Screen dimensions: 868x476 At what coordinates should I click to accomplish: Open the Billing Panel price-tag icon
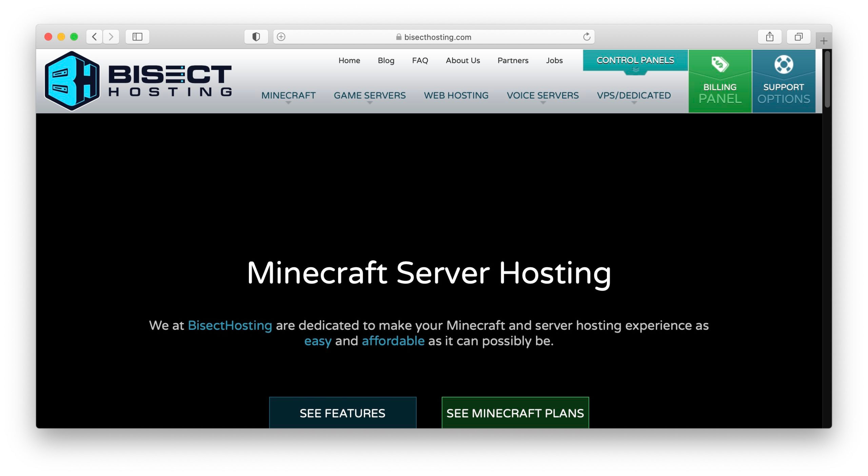719,64
